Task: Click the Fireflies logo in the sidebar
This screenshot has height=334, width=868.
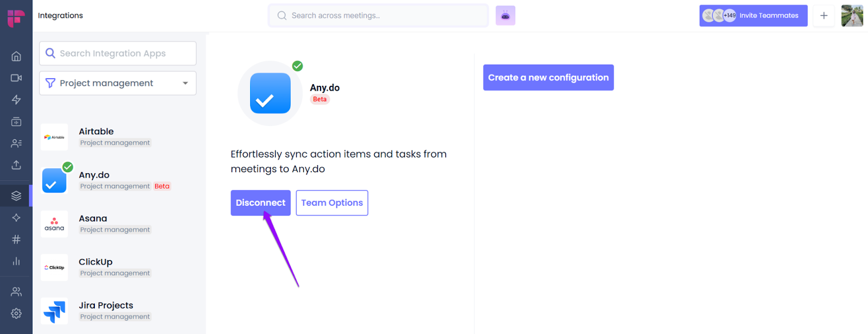Action: tap(16, 18)
